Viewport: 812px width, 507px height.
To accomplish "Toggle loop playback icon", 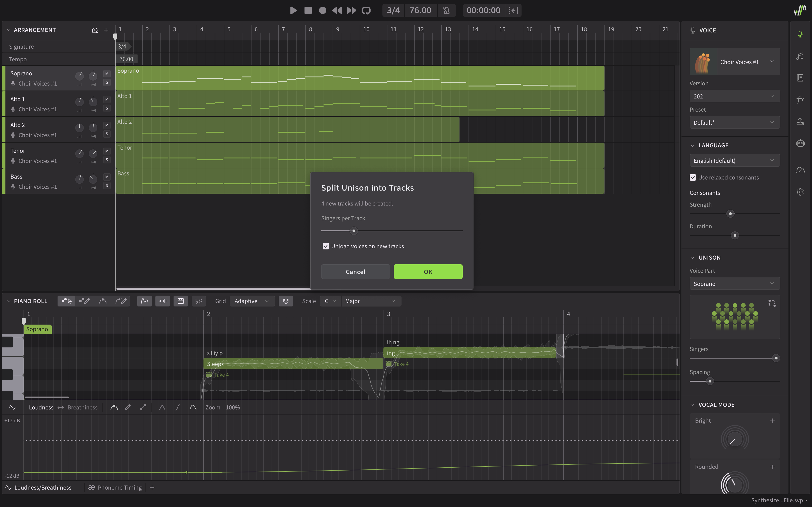I will (x=366, y=10).
